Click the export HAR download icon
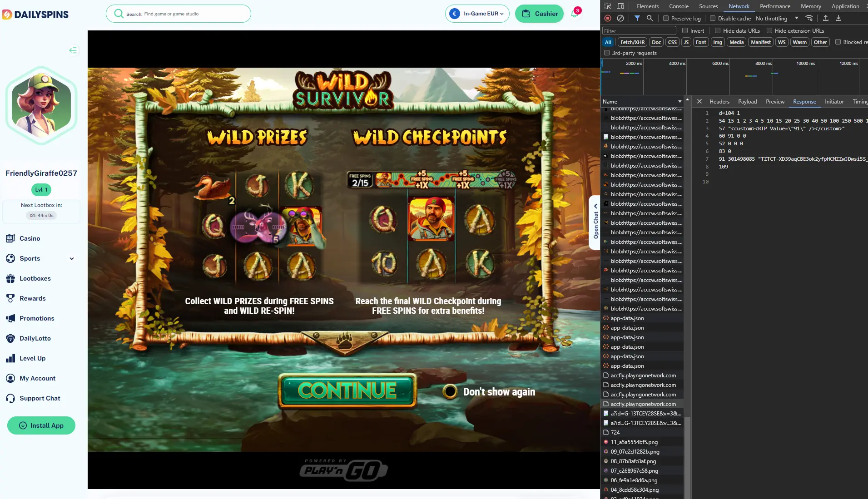The image size is (868, 499). (x=838, y=18)
